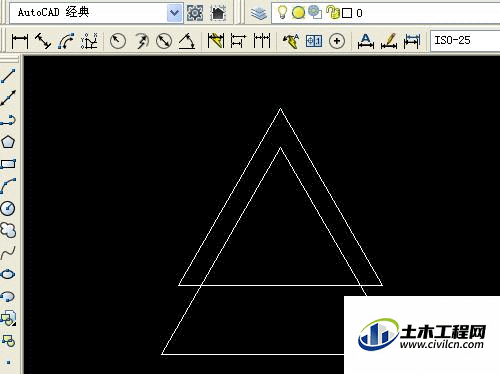Select the Quick Dimension tool

tap(215, 41)
